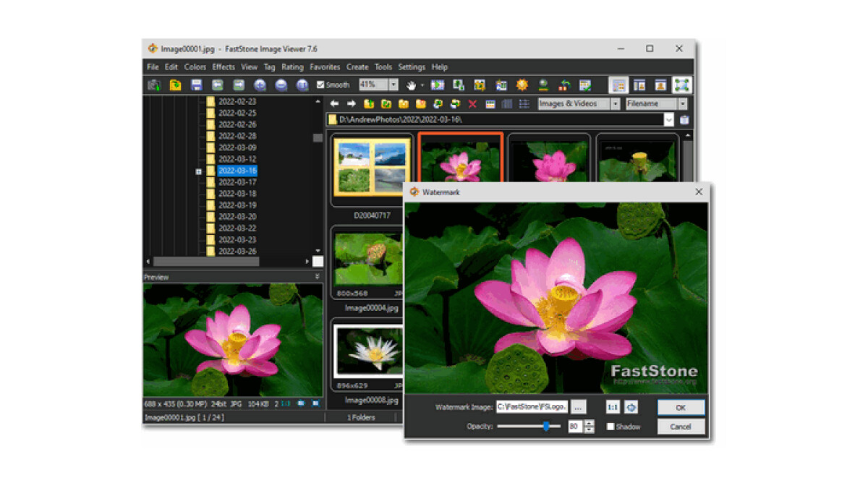868x488 pixels.
Task: Collapse the Preview panel chevron
Action: 317,277
